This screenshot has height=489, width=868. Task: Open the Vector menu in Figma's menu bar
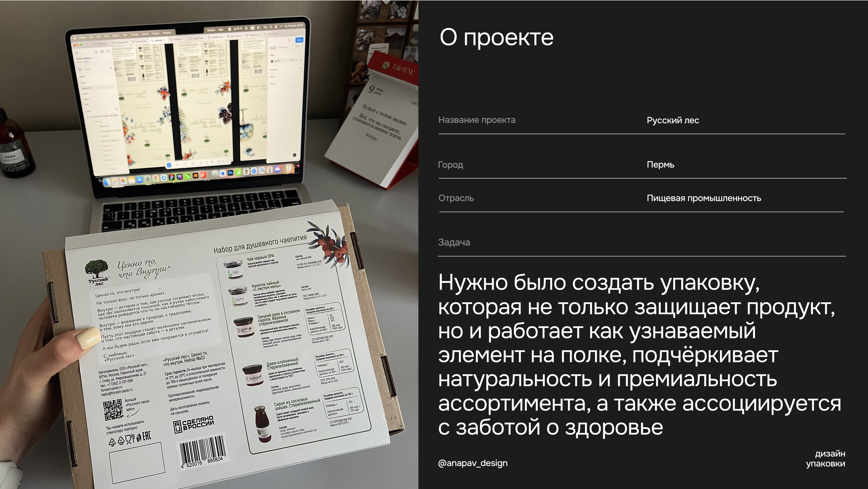[146, 34]
